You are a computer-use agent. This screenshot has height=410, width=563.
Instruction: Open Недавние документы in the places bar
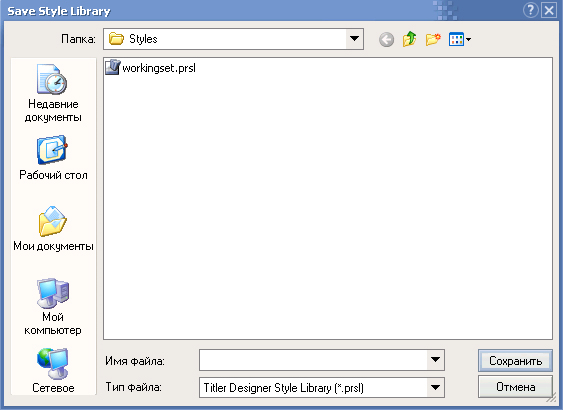click(x=53, y=93)
